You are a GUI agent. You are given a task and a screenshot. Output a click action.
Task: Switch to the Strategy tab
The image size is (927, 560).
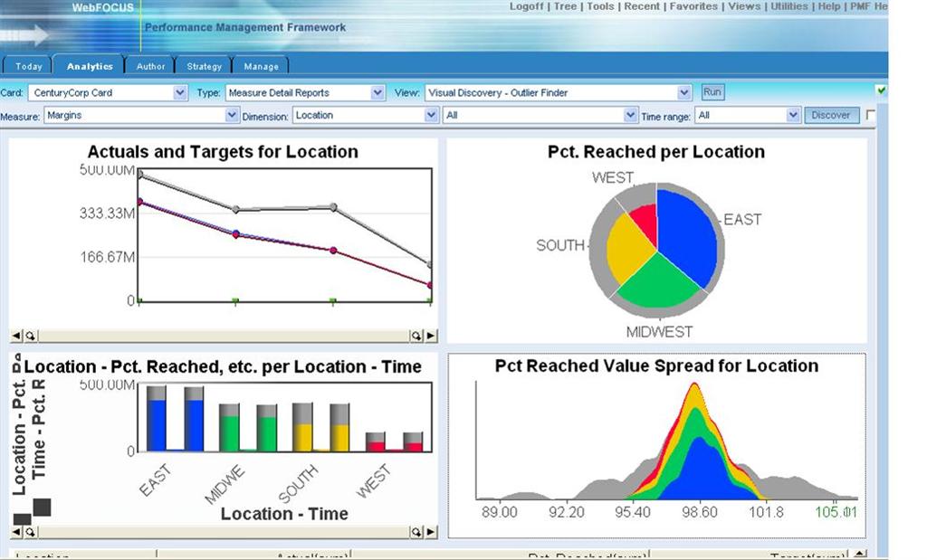coord(205,66)
